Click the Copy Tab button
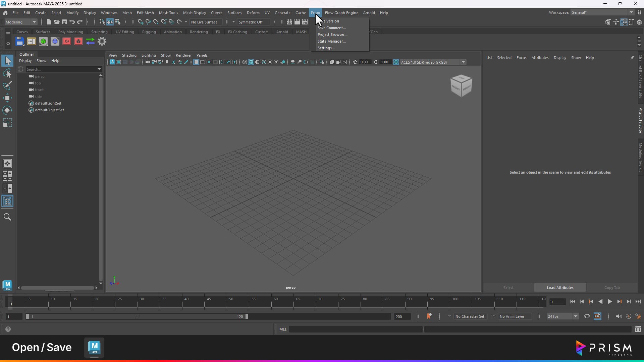644x362 pixels. (612, 288)
